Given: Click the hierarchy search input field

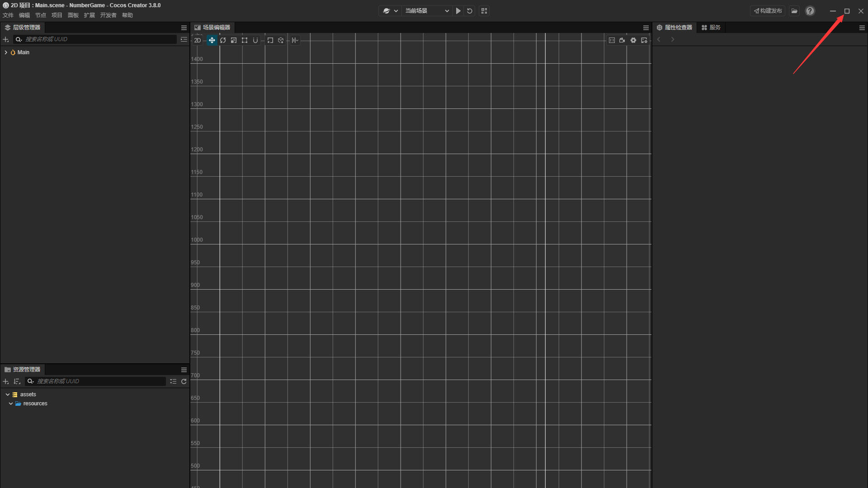Looking at the screenshot, I should [x=99, y=39].
